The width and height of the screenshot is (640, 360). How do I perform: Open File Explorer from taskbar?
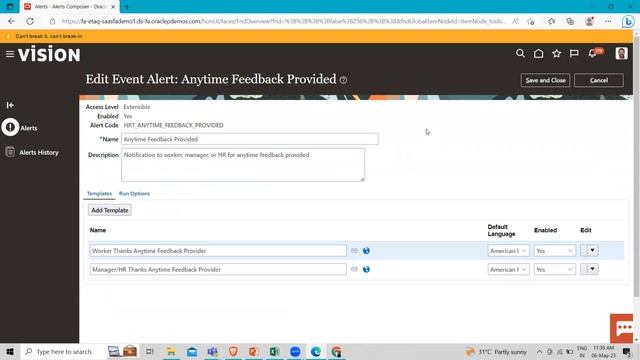pyautogui.click(x=171, y=351)
